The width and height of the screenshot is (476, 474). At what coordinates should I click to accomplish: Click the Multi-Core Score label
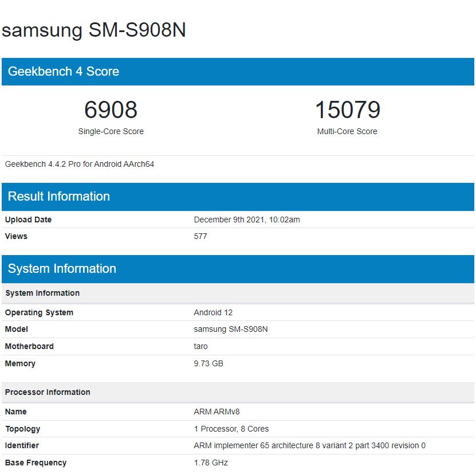[x=347, y=131]
